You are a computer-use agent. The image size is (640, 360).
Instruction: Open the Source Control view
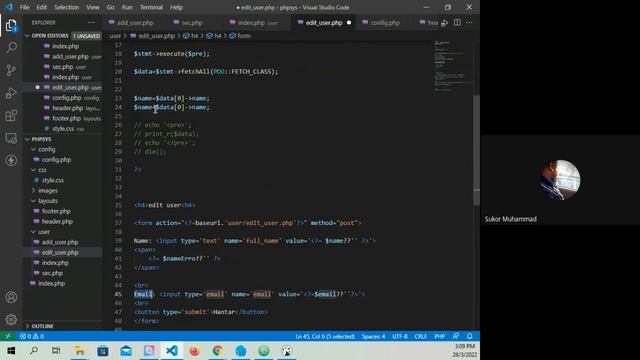[x=11, y=70]
